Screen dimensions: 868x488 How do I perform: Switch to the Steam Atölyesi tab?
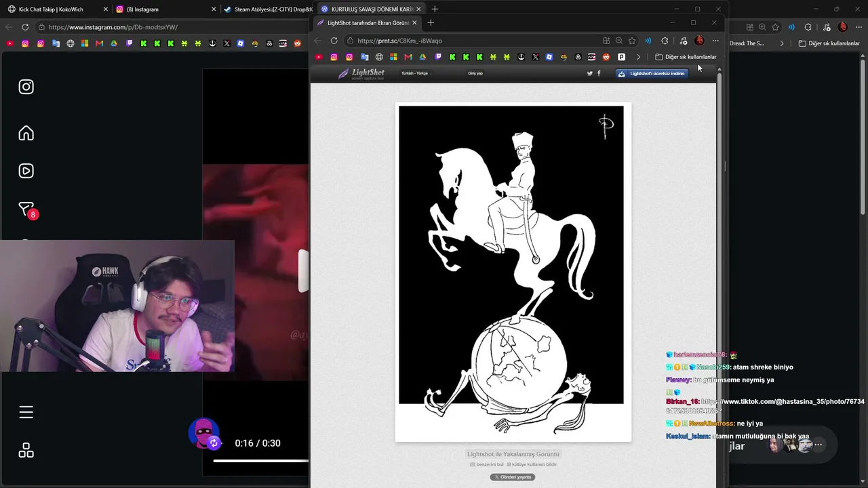pyautogui.click(x=268, y=9)
